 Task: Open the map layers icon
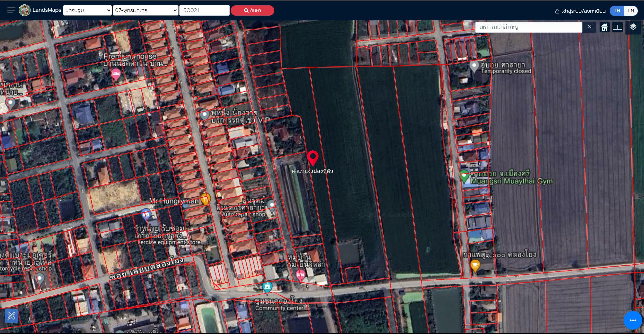click(x=633, y=27)
